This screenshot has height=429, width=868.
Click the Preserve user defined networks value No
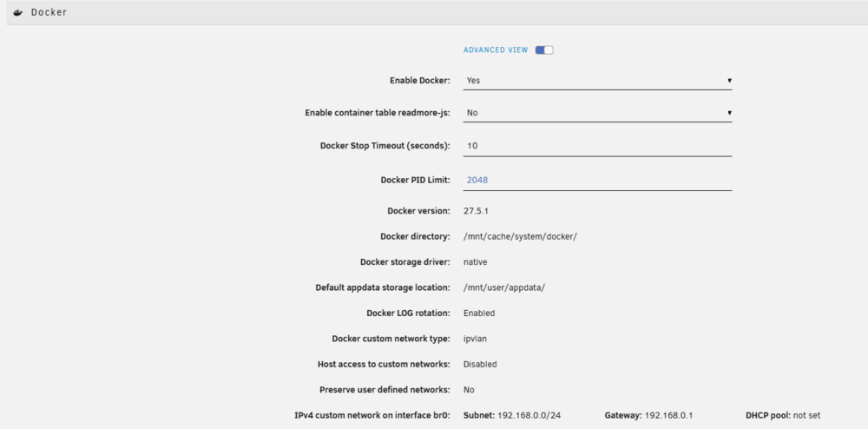469,390
